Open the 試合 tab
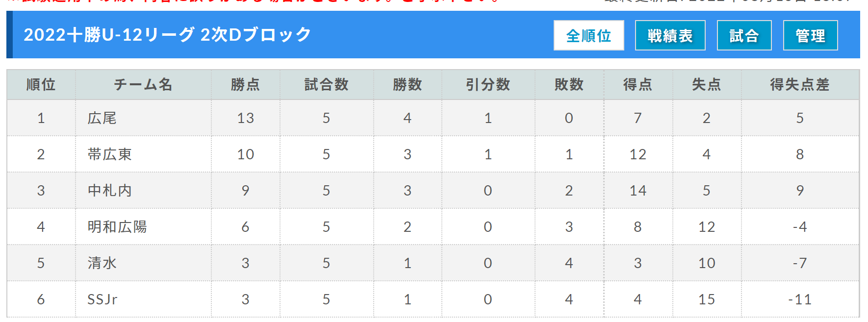 point(744,35)
